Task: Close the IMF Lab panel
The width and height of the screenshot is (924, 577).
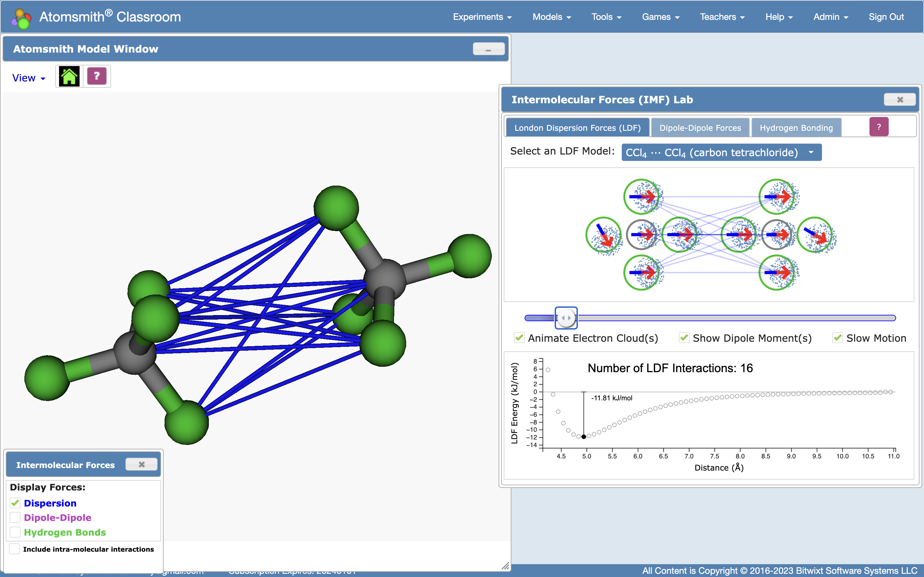Action: click(x=899, y=100)
